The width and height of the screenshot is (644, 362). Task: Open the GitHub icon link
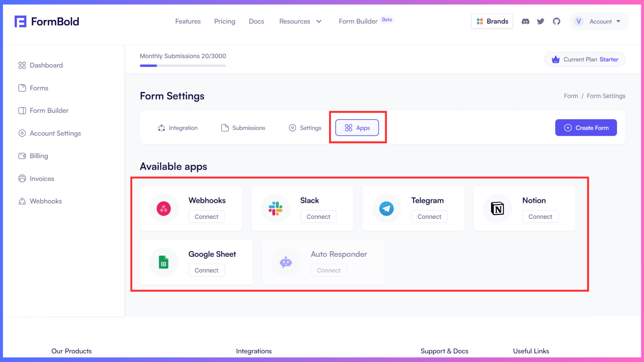click(x=556, y=21)
